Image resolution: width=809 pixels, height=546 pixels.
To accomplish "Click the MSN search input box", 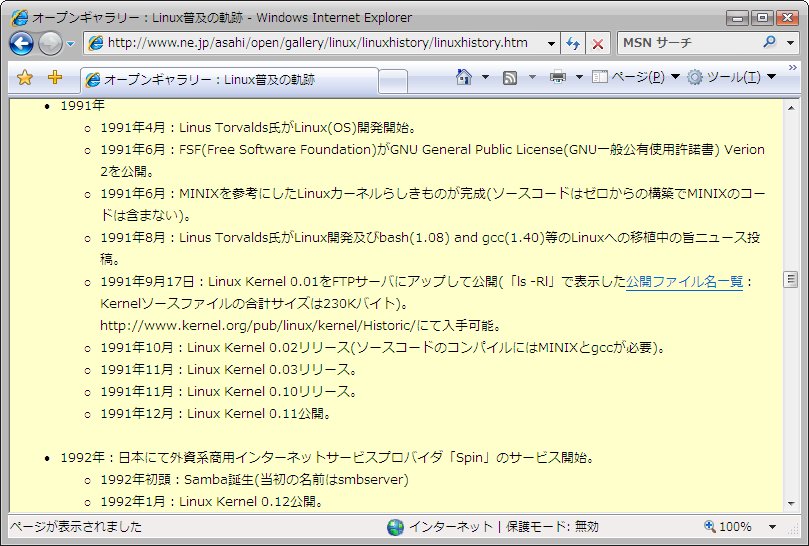I will click(x=689, y=43).
